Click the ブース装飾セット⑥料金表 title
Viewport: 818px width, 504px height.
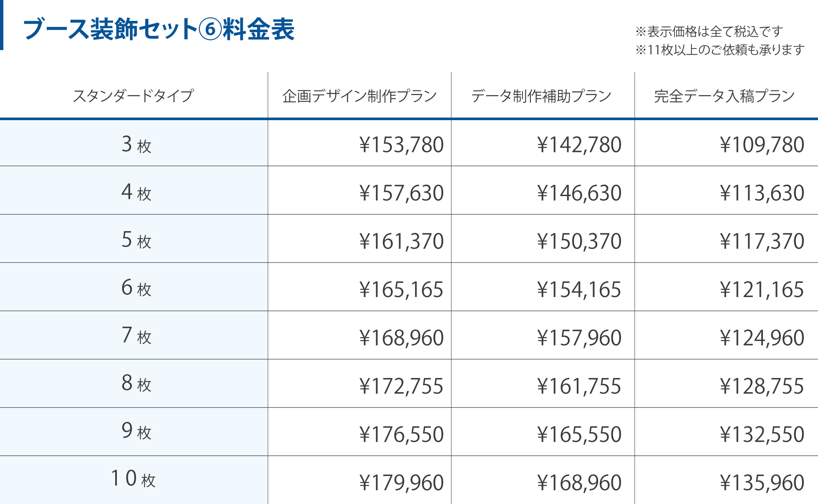(x=159, y=29)
